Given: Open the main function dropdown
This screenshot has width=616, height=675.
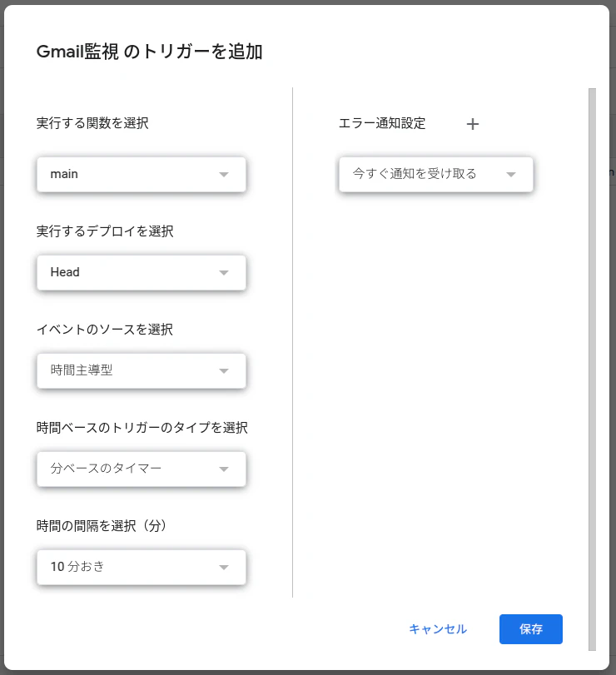Looking at the screenshot, I should (x=142, y=174).
